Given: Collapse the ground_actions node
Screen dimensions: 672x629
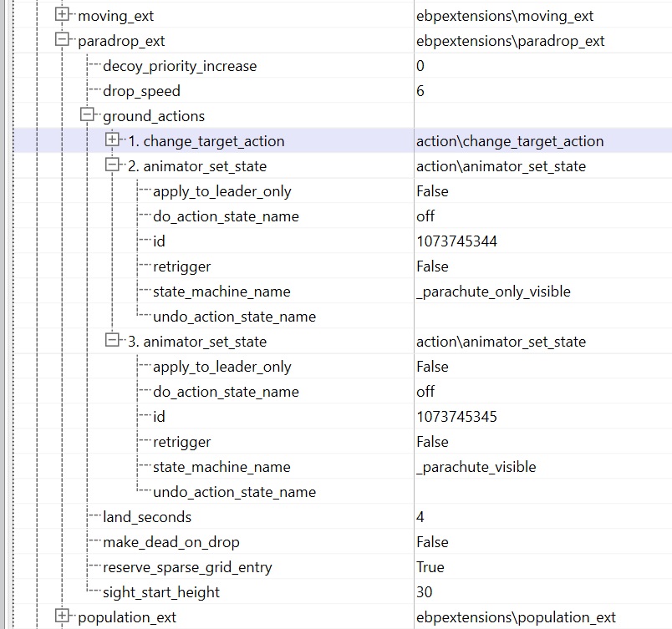Looking at the screenshot, I should click(x=87, y=115).
